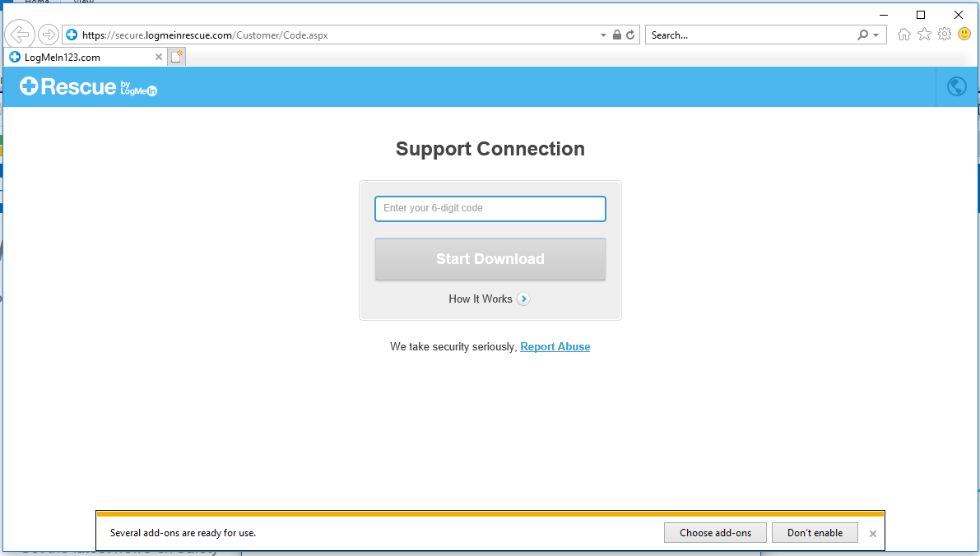The width and height of the screenshot is (980, 556).
Task: Open the globe language selector
Action: [x=956, y=86]
